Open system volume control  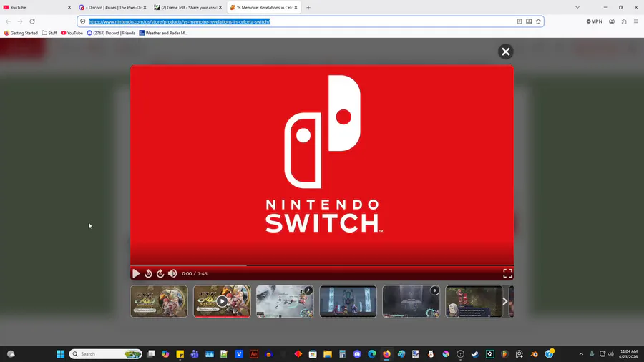click(x=611, y=354)
